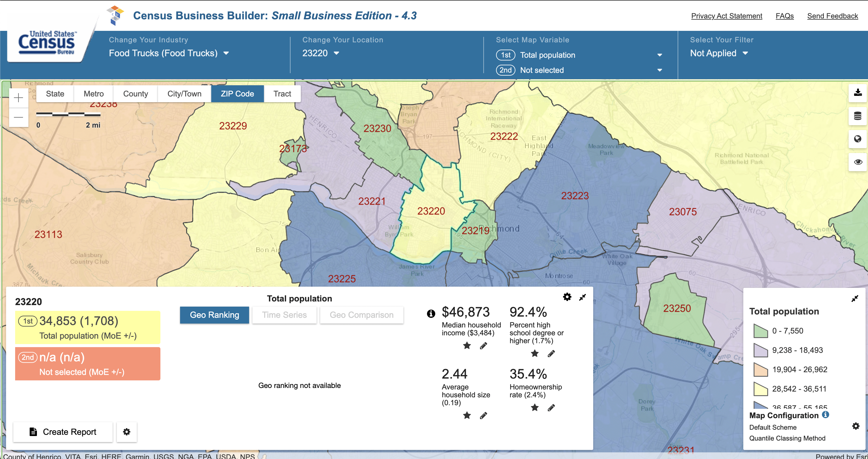Open report settings gear next to Create Report
Image resolution: width=868 pixels, height=459 pixels.
coord(127,432)
